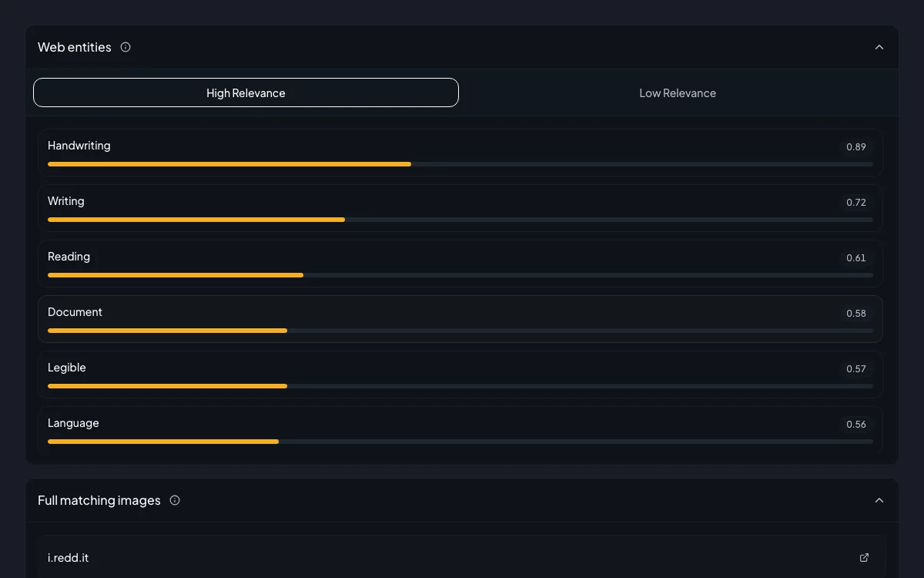
Task: Select the Legible entity label
Action: (x=67, y=368)
